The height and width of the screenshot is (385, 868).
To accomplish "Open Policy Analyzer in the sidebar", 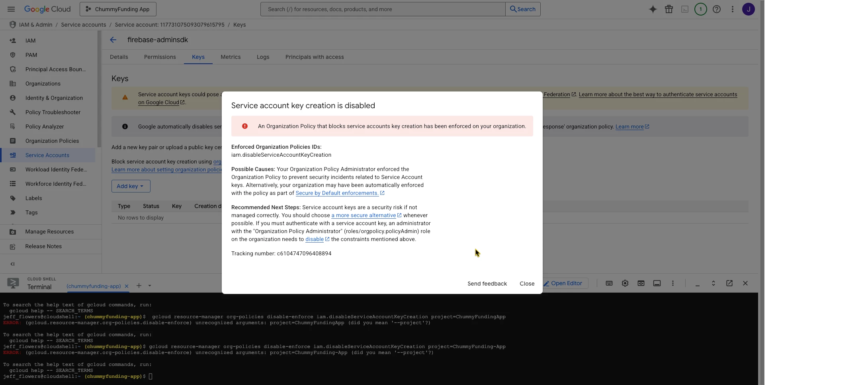I will [48, 126].
